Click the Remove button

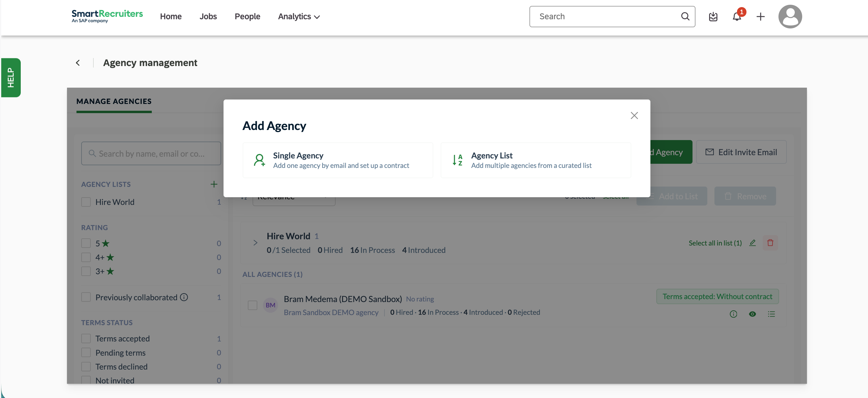coord(745,196)
